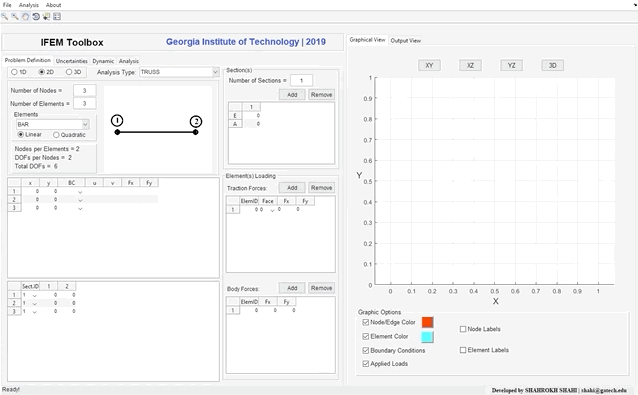Viewport: 638px width, 395px height.
Task: Select the Rotate 3D tool
Action: (x=36, y=17)
